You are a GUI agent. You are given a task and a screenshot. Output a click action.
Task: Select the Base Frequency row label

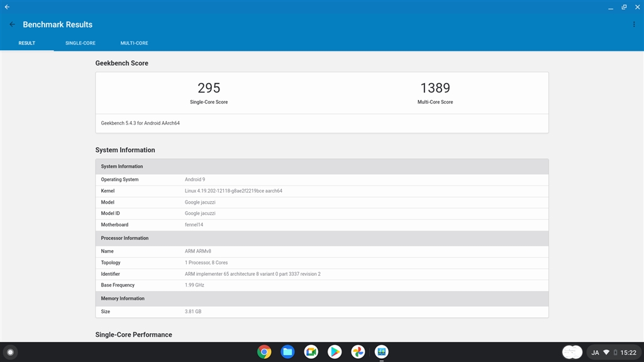click(x=118, y=285)
